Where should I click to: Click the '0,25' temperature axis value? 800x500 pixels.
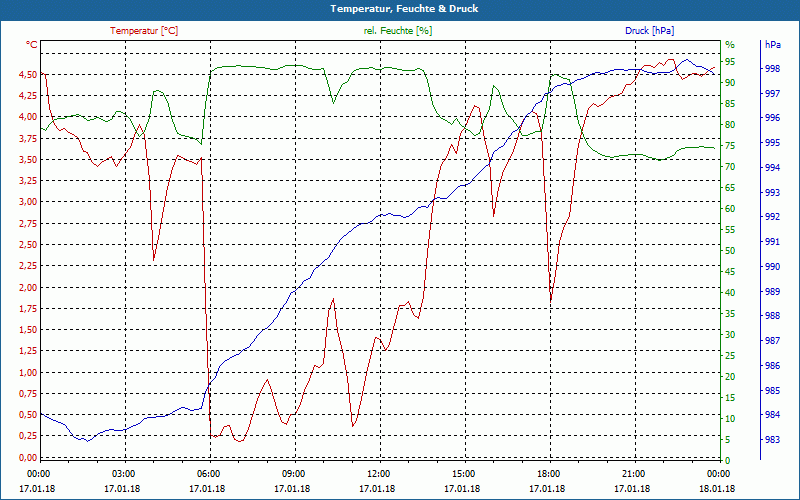[x=28, y=436]
